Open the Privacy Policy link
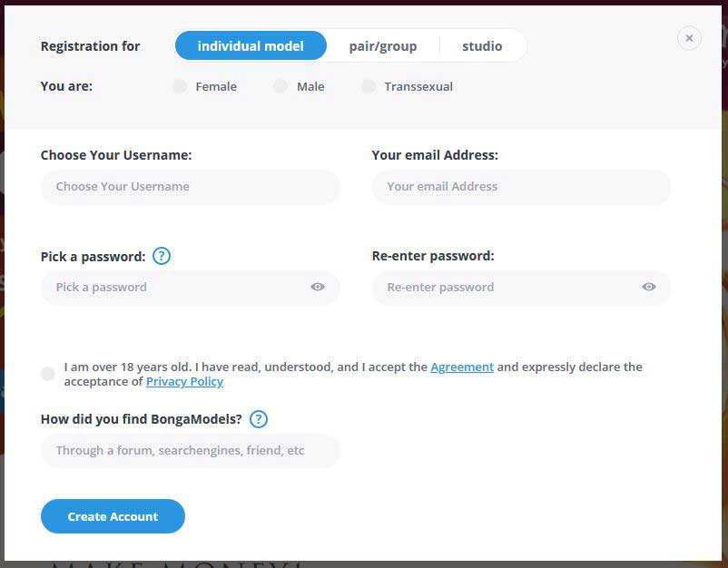 click(x=184, y=381)
